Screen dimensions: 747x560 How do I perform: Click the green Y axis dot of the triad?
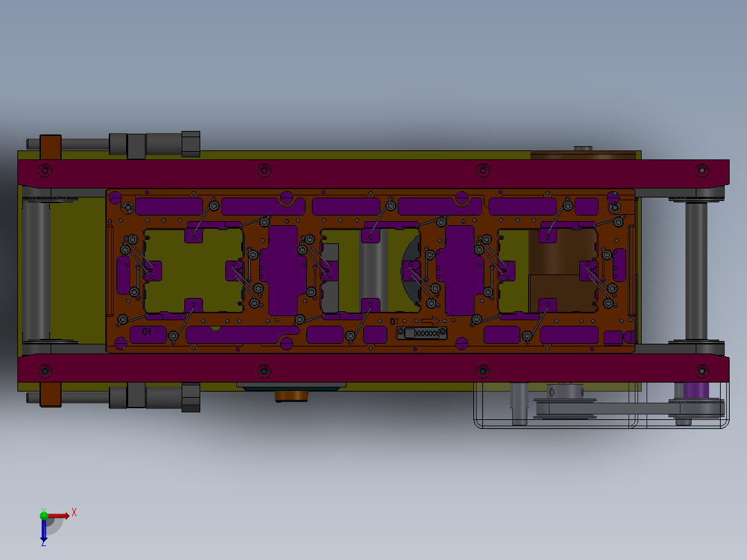pyautogui.click(x=44, y=515)
